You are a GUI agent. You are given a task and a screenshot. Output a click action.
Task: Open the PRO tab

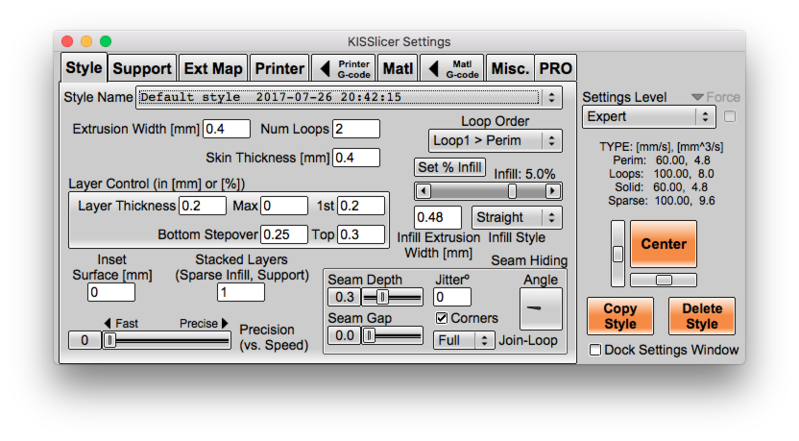(x=555, y=68)
